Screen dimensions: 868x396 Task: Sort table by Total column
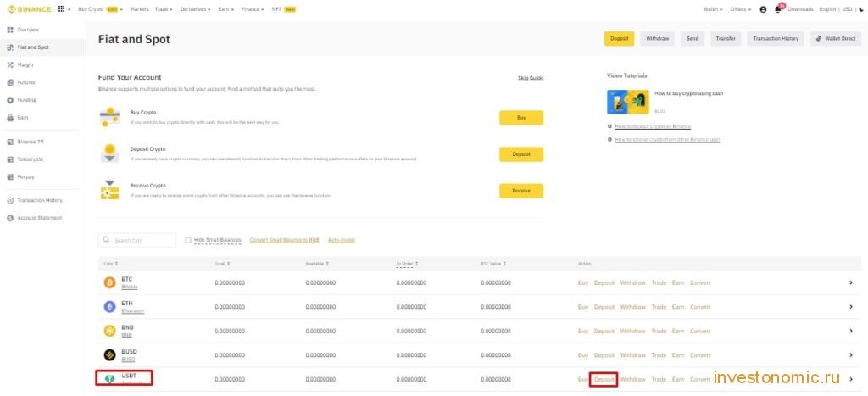(222, 264)
